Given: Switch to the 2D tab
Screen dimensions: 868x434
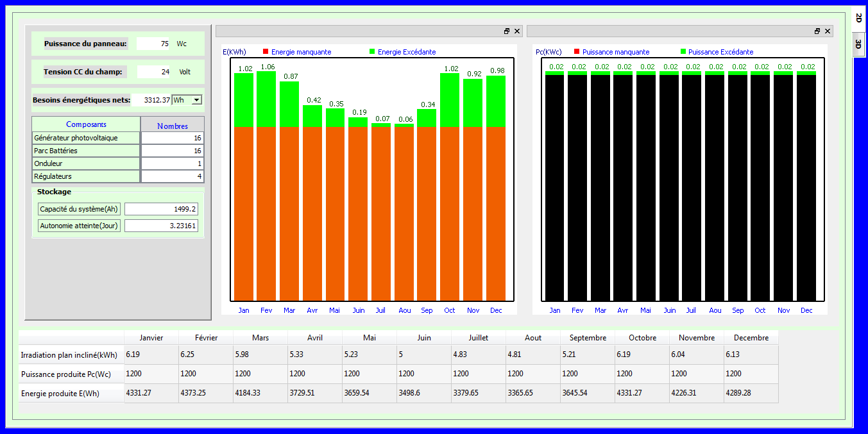Looking at the screenshot, I should coord(858,18).
